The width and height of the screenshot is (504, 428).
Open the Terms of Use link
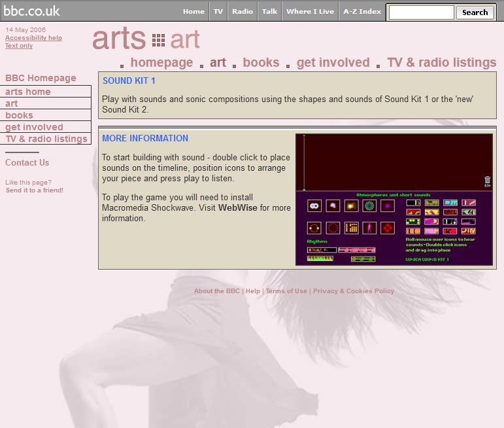(286, 291)
